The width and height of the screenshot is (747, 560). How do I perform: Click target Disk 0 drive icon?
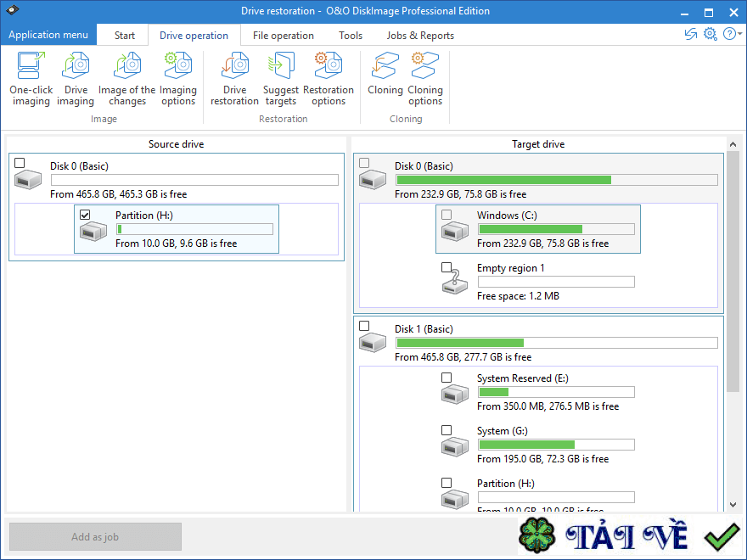(373, 180)
